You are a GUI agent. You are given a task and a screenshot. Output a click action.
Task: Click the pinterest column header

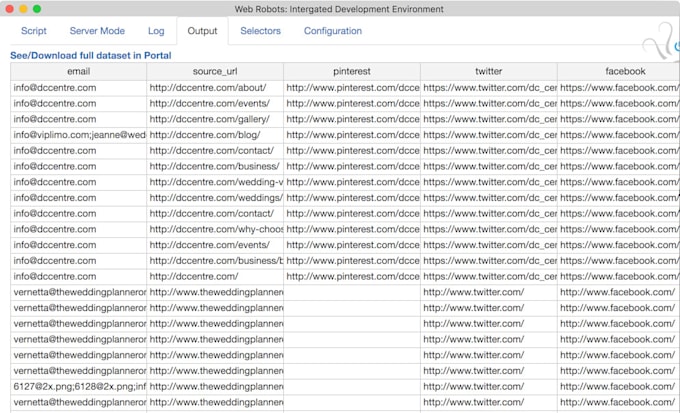pos(352,71)
